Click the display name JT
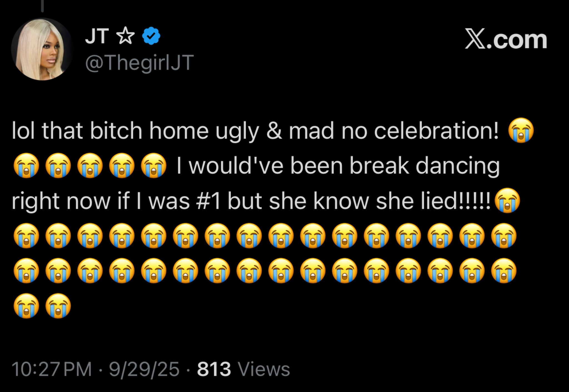This screenshot has width=569, height=392. tap(97, 36)
